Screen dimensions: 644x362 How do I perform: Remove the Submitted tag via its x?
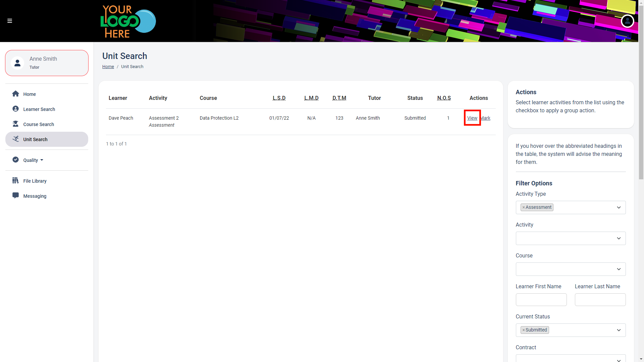pos(524,330)
